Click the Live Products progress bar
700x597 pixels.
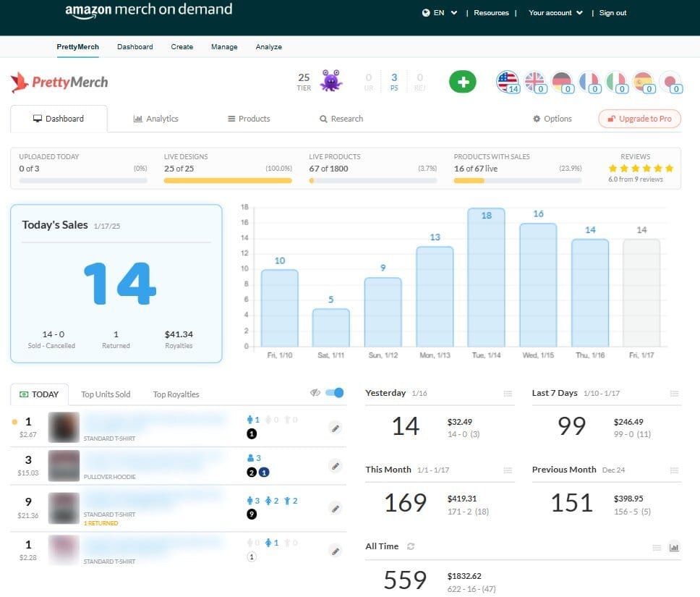click(372, 180)
